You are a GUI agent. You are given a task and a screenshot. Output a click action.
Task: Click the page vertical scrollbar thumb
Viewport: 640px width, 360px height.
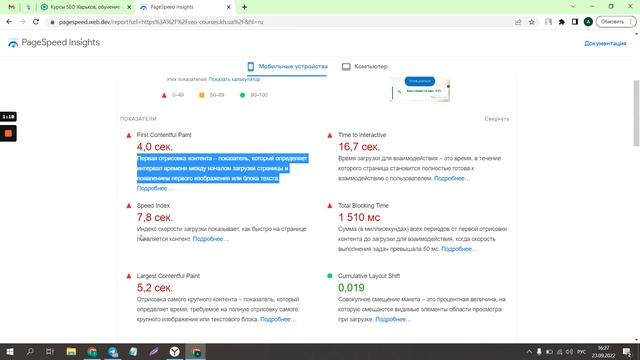[636, 113]
